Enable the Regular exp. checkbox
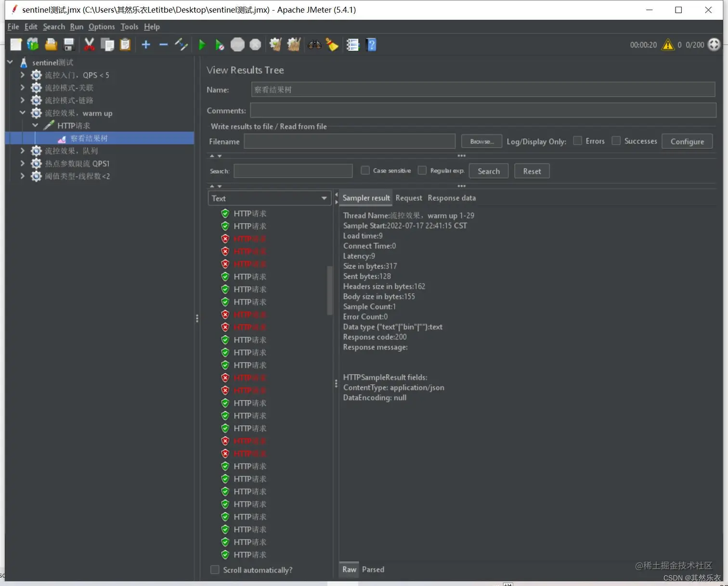728x586 pixels. pos(422,170)
